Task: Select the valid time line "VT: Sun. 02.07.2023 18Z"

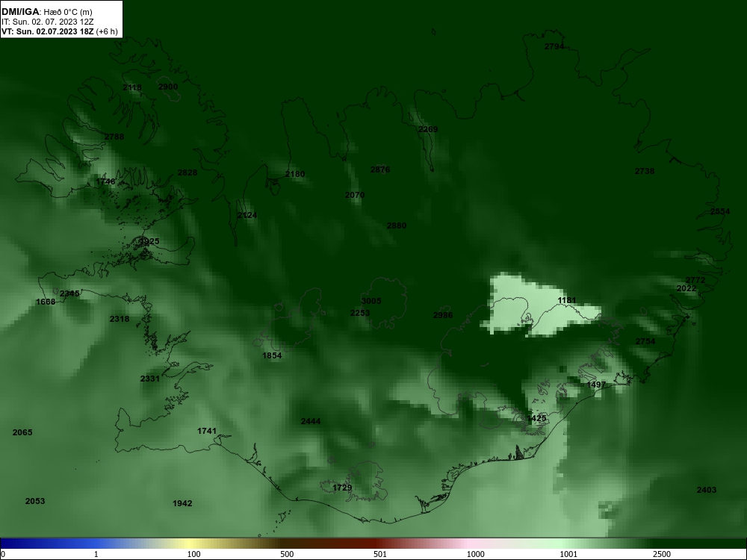Action: pos(48,31)
